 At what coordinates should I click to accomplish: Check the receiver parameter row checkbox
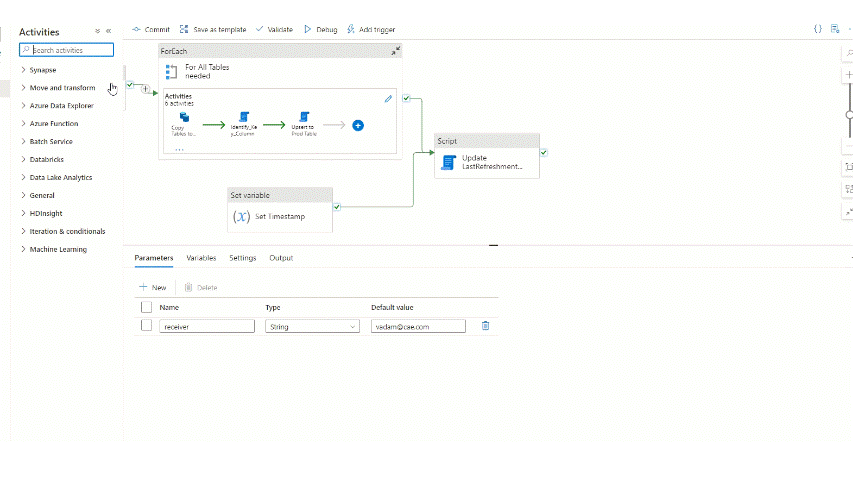[146, 325]
